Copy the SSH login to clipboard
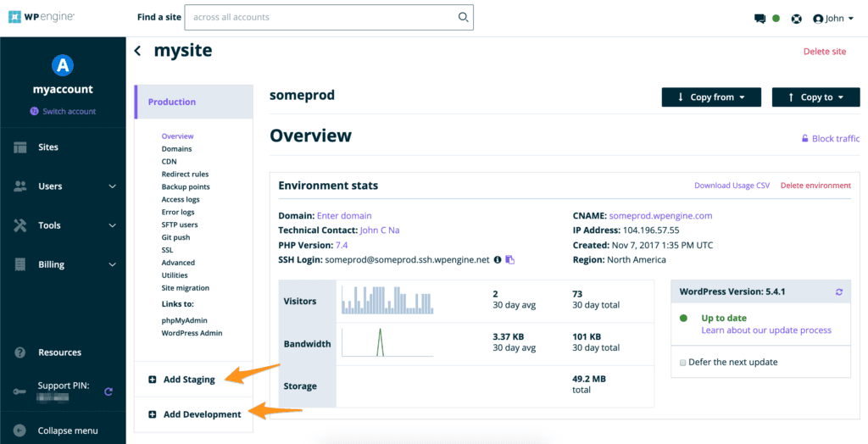Viewport: 868px width, 444px height. (x=510, y=260)
